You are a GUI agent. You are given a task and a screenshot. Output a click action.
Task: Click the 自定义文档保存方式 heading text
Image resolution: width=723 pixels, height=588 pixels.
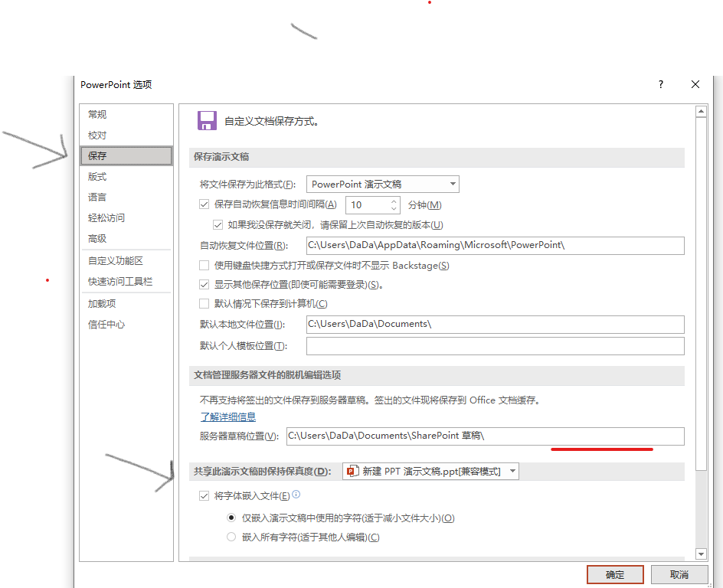click(271, 122)
